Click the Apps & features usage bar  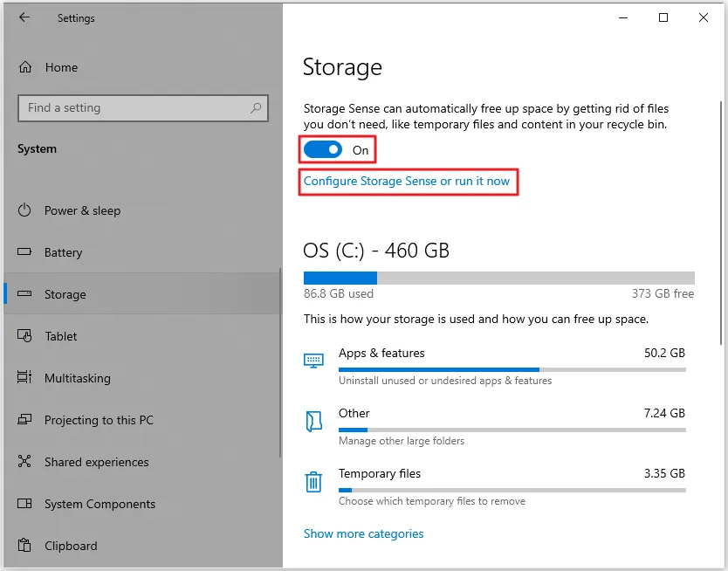[512, 369]
